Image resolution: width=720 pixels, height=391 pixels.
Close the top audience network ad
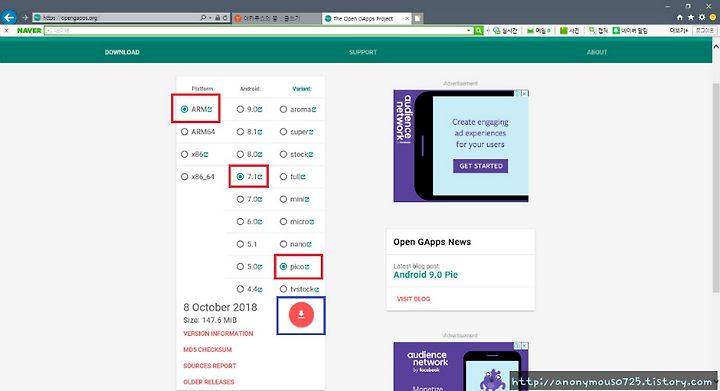click(x=525, y=93)
